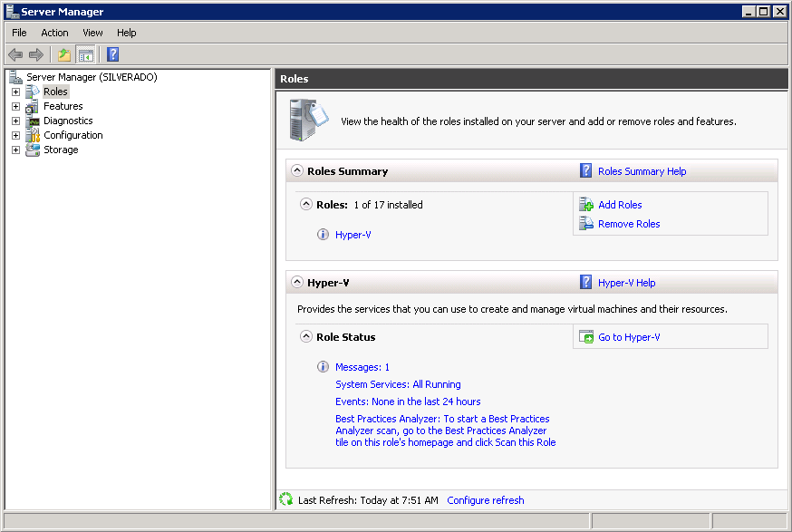Click the Best Practices Analyzer link
The width and height of the screenshot is (792, 532).
click(x=446, y=430)
